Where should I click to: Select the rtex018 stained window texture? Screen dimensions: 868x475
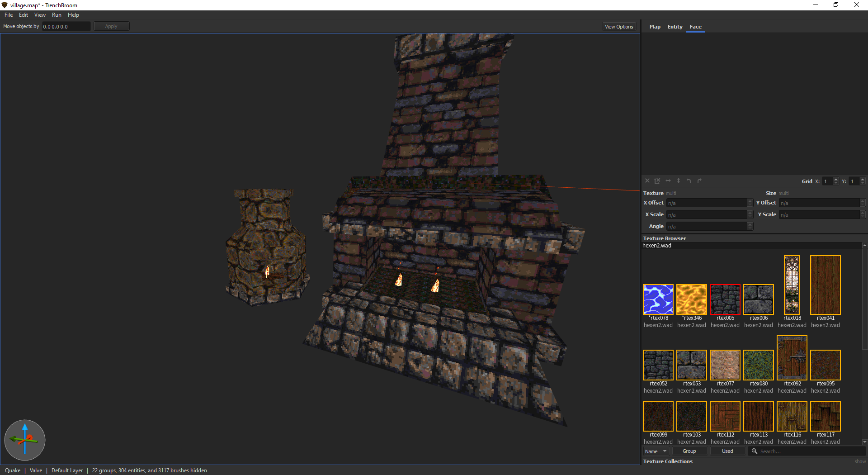coord(792,285)
